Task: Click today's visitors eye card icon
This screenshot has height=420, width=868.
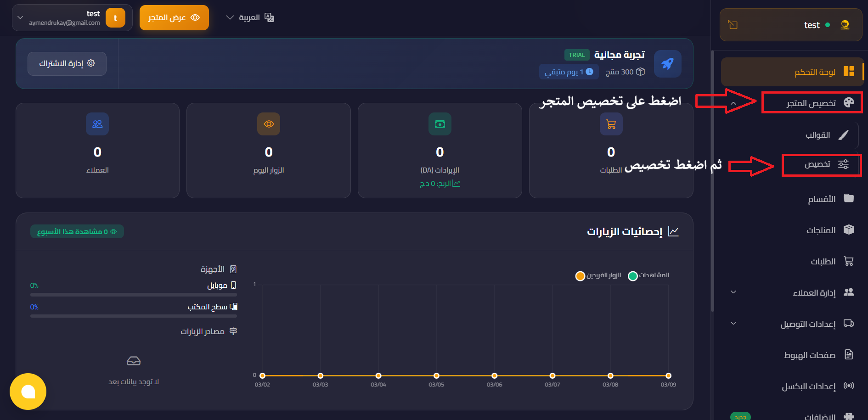Action: pos(269,124)
